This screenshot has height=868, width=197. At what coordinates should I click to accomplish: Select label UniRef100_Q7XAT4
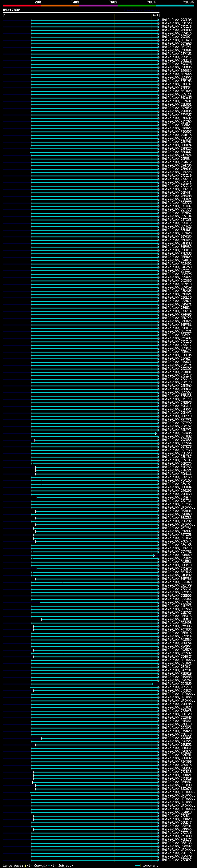176,498
